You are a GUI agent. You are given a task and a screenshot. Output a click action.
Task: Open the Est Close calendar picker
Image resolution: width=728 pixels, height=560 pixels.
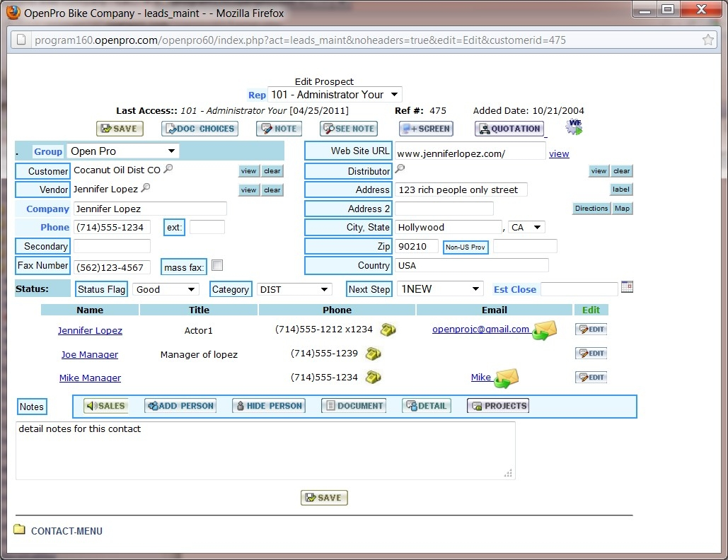tap(627, 287)
